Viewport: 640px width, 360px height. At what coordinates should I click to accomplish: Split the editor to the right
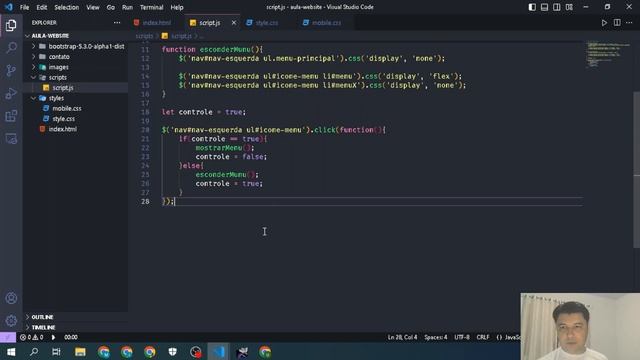(x=617, y=23)
